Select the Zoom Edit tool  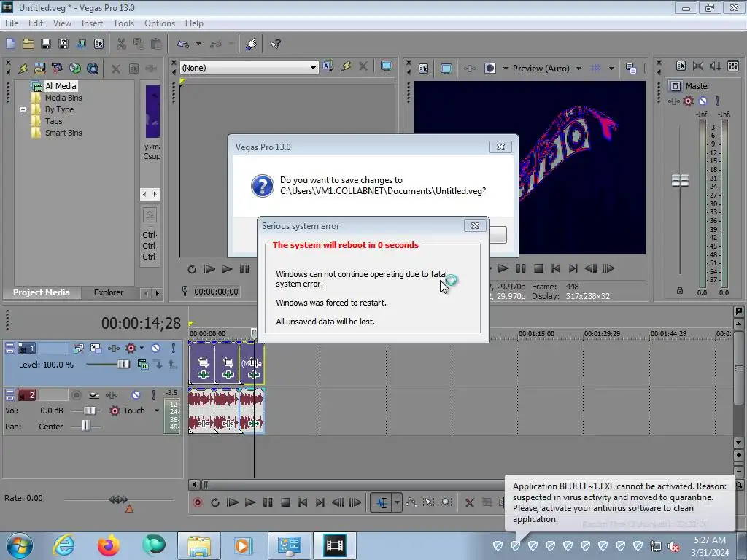tap(446, 502)
